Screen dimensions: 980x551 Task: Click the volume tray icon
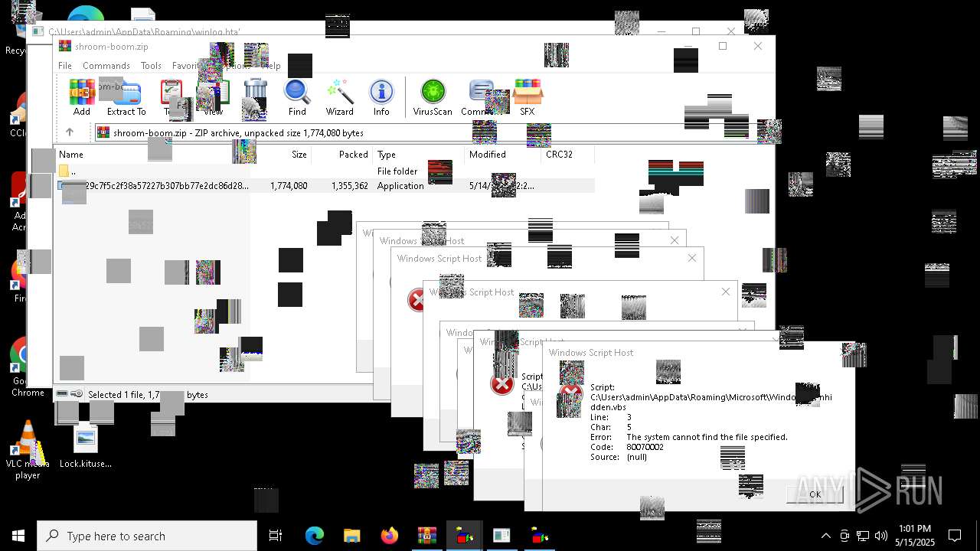(x=880, y=536)
